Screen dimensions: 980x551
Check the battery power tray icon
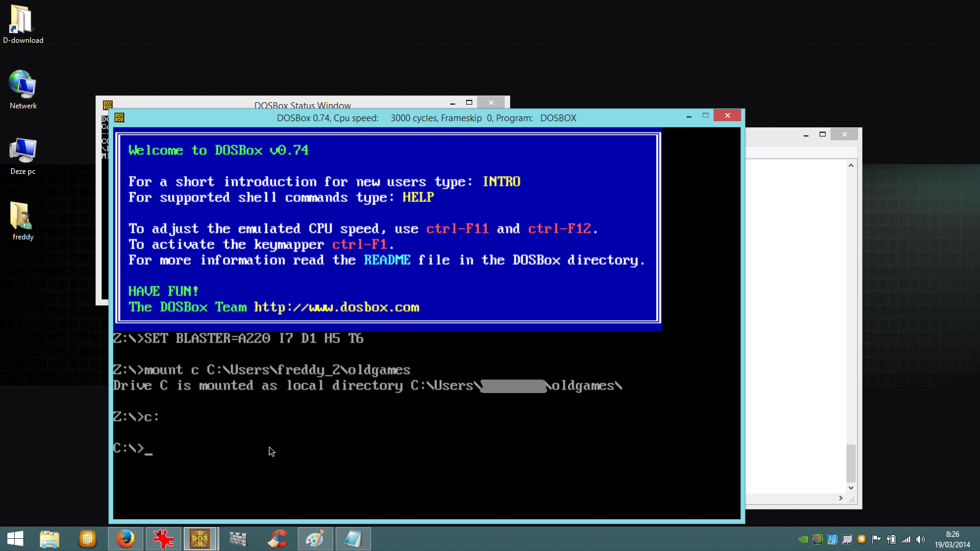coord(891,539)
